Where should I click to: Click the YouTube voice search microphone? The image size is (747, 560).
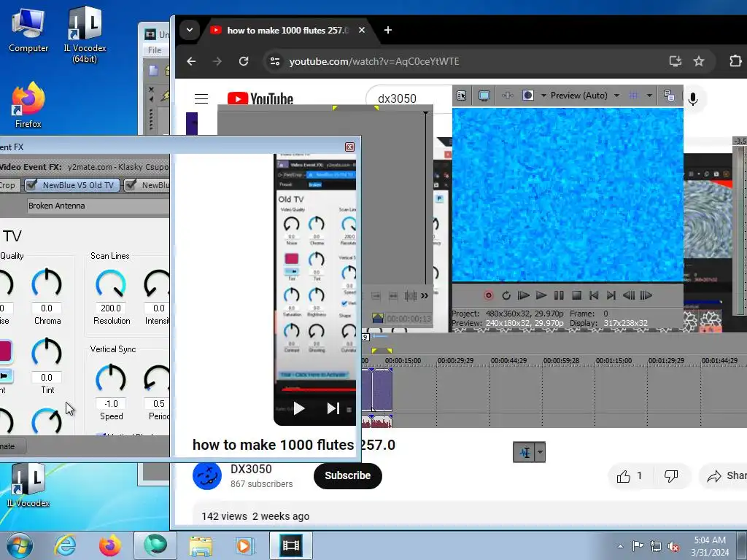(x=693, y=98)
